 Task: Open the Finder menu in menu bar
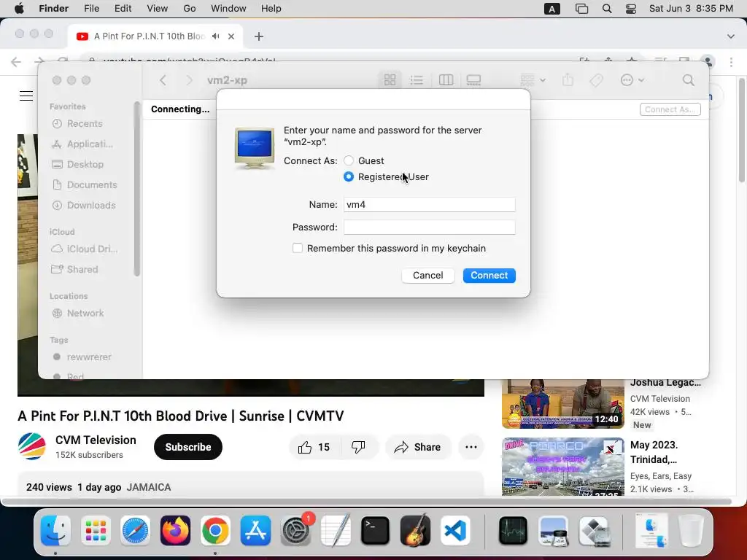(53, 9)
